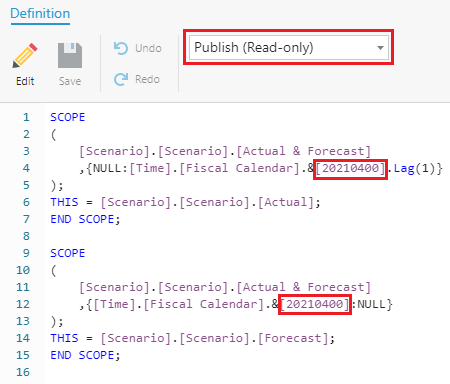Screen dimensions: 450x384
Task: Click [Fiscal Calendar] on line 12
Action: click(x=204, y=304)
